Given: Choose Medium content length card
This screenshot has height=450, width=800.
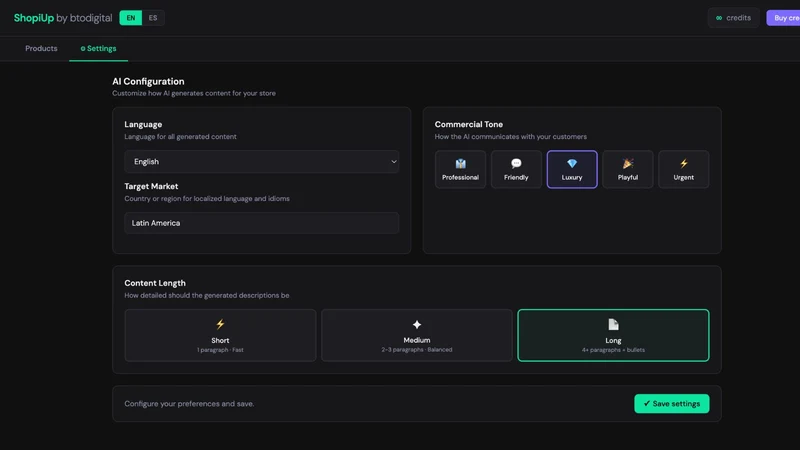Looking at the screenshot, I should tap(417, 335).
